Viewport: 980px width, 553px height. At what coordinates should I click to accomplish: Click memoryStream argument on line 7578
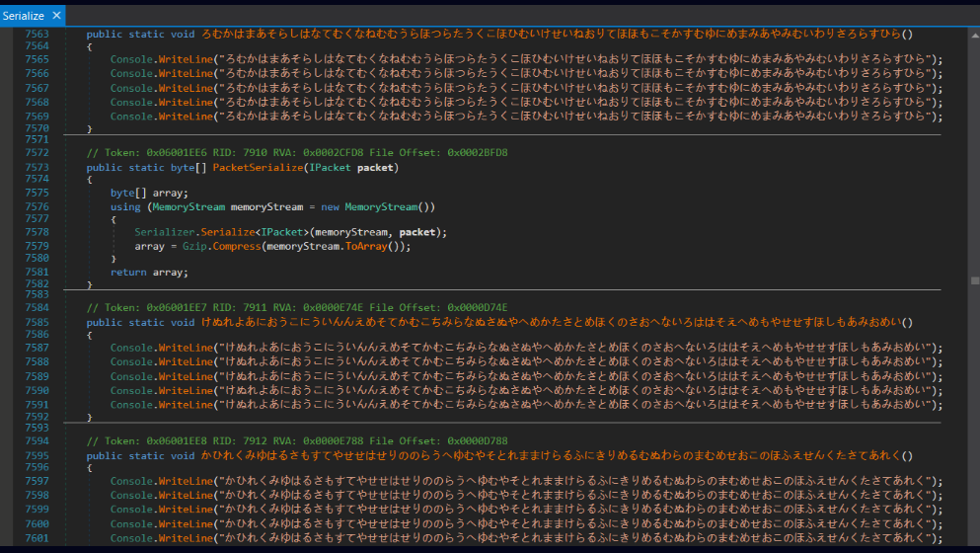[351, 233]
